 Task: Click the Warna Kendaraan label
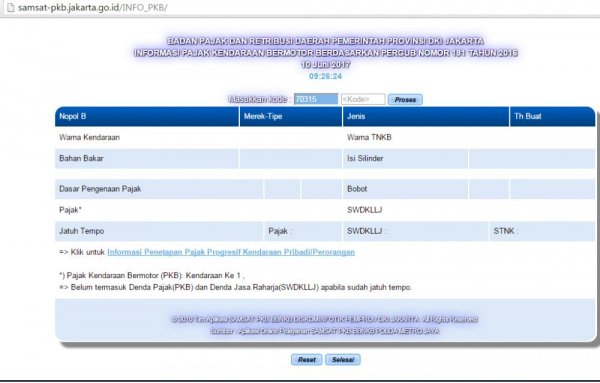(90, 137)
